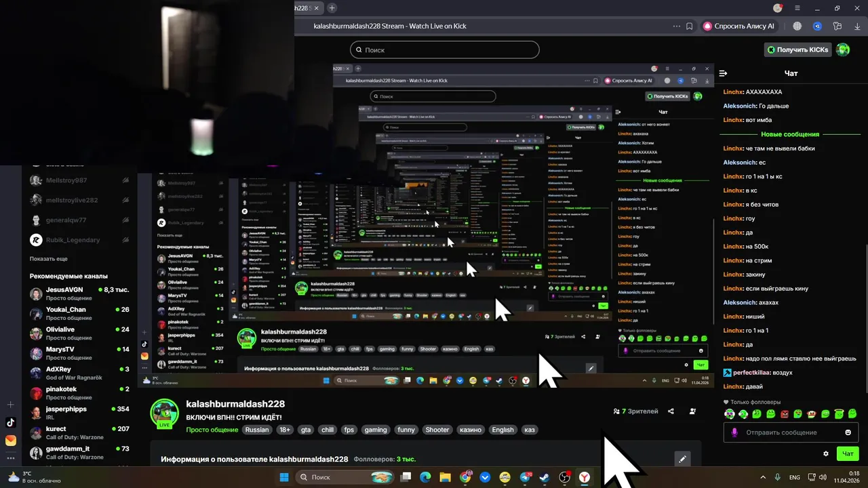This screenshot has width=868, height=488.
Task: Open Olivialive recommended channel in the main sidebar
Action: [80, 333]
